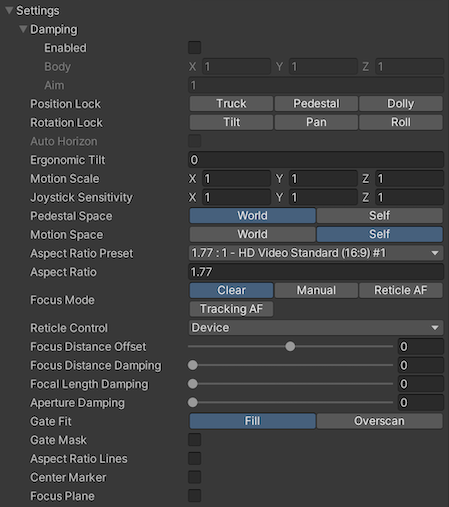Switch Gate Fit to Overscan
The height and width of the screenshot is (507, 449).
tap(380, 421)
